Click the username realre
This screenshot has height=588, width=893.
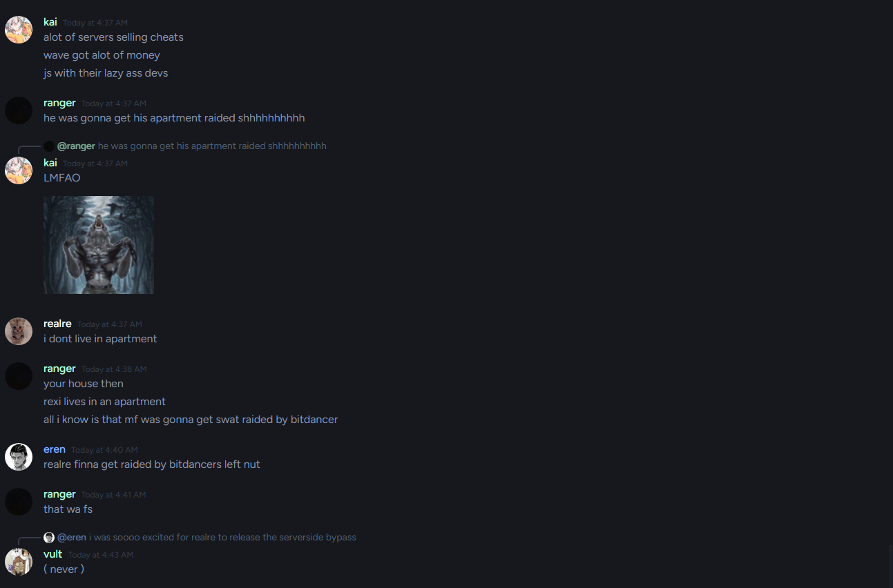point(57,324)
